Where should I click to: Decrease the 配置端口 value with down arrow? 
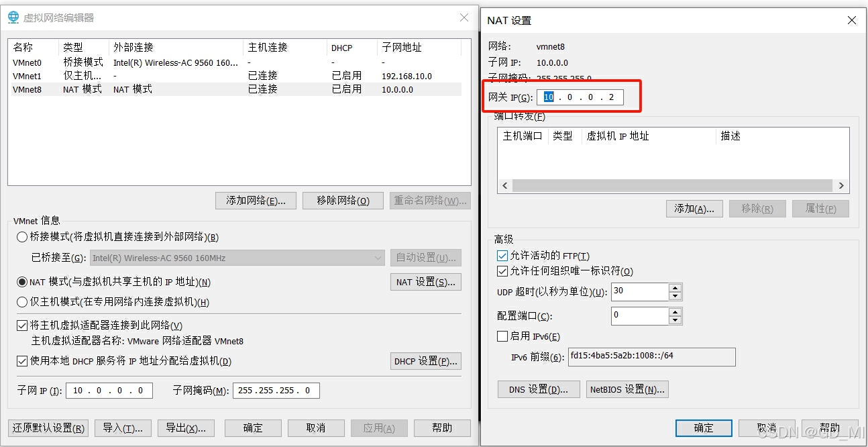[675, 320]
